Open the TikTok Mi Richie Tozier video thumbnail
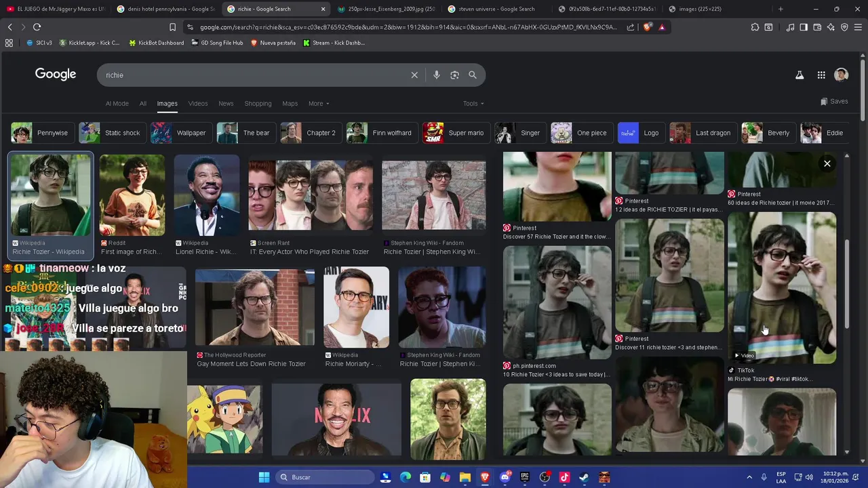Image resolution: width=868 pixels, height=488 pixels. tap(782, 288)
